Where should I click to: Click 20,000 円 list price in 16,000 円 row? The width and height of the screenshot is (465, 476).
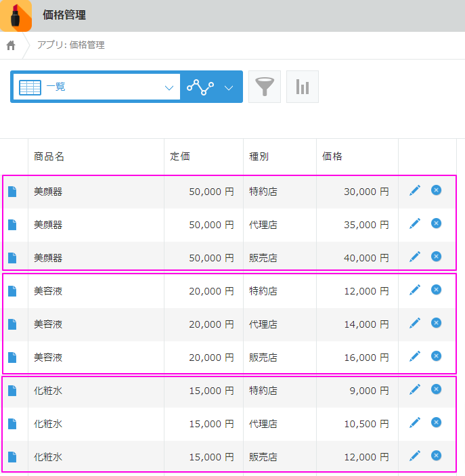click(x=212, y=358)
